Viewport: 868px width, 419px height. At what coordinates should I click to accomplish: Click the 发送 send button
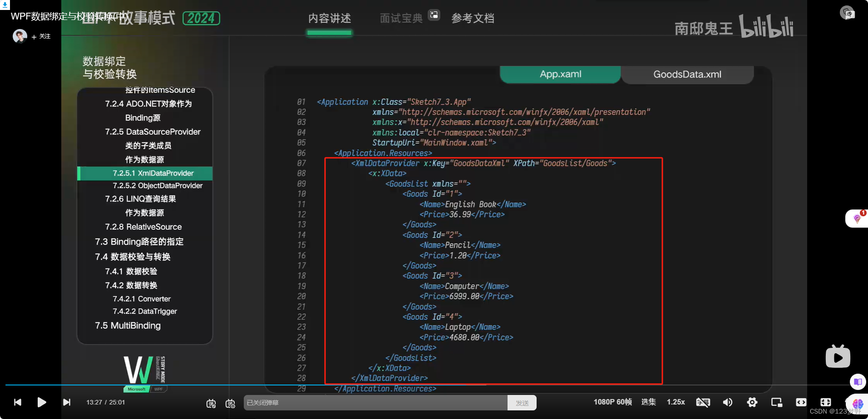[x=522, y=403]
